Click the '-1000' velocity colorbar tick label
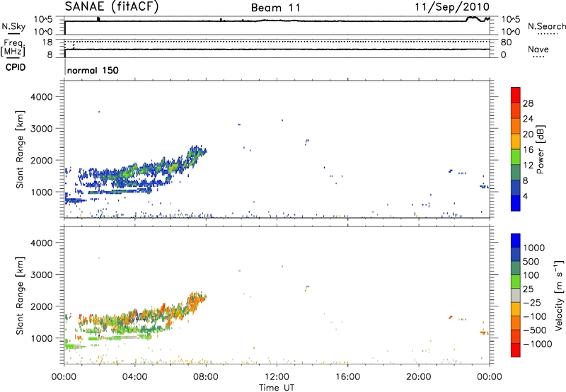566x392 pixels. 537,344
